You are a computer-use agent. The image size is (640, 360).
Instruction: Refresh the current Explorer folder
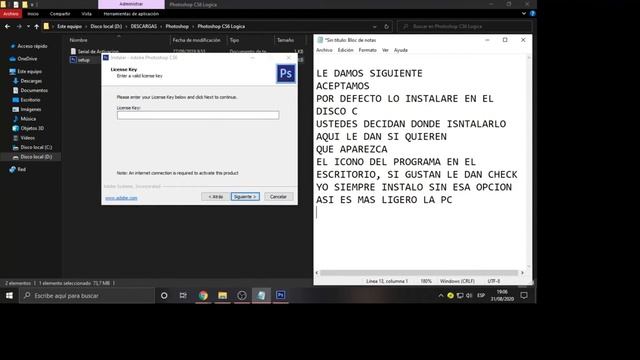[386, 27]
